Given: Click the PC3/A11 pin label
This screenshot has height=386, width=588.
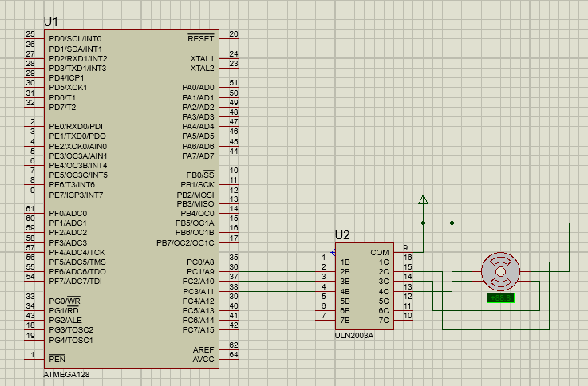Looking at the screenshot, I should tap(198, 291).
